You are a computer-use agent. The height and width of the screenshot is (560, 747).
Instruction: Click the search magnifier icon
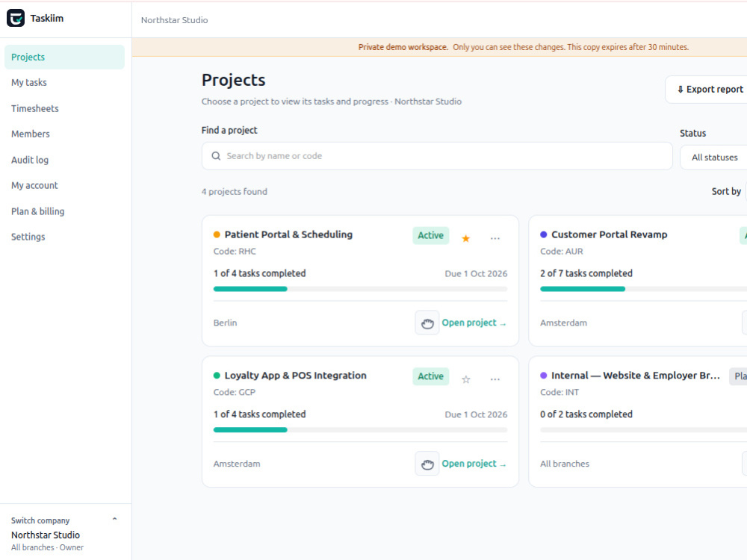point(216,156)
